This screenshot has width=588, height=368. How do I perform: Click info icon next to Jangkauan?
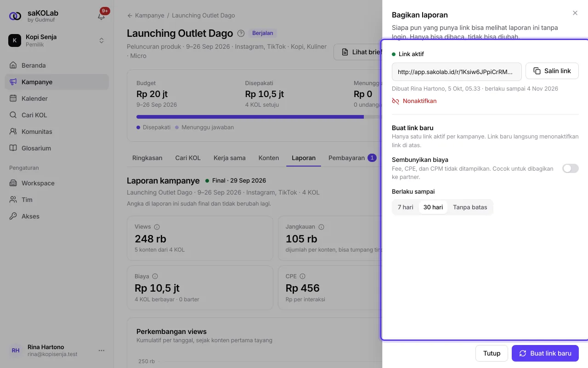click(322, 227)
